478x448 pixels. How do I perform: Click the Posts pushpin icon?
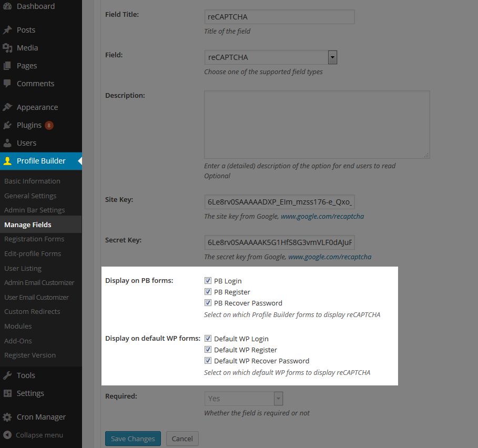[x=7, y=30]
